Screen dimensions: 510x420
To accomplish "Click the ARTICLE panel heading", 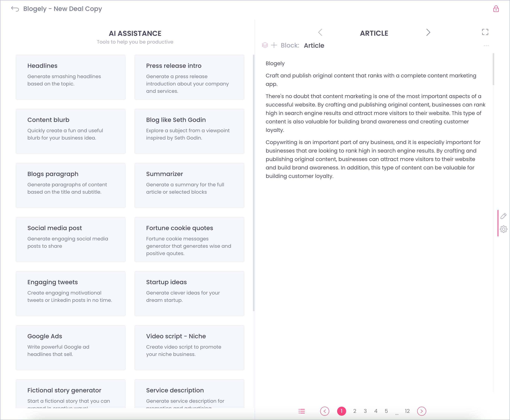I will click(x=374, y=33).
